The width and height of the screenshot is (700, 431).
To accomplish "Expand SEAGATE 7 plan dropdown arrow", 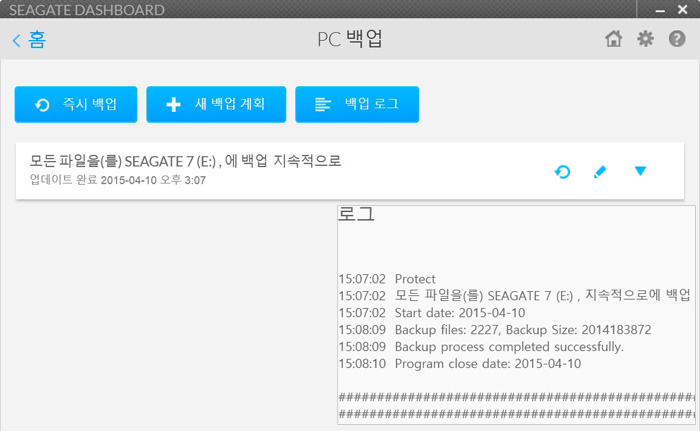I will [640, 171].
